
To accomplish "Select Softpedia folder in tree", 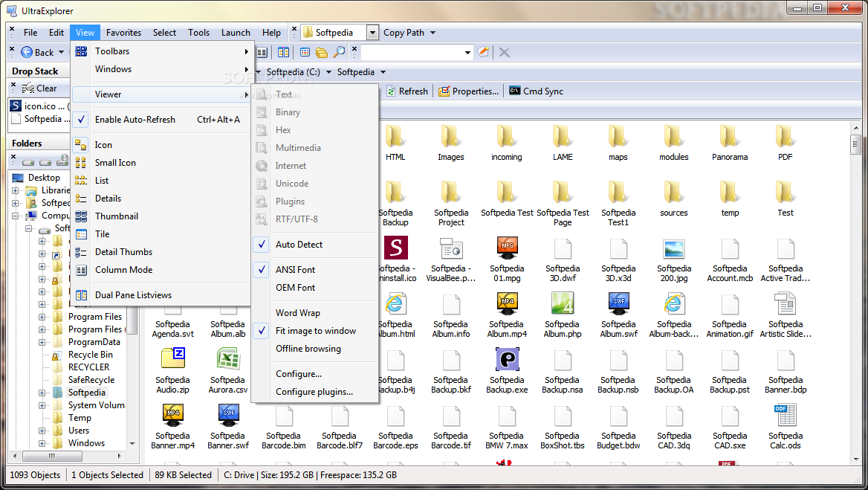I will click(x=86, y=393).
